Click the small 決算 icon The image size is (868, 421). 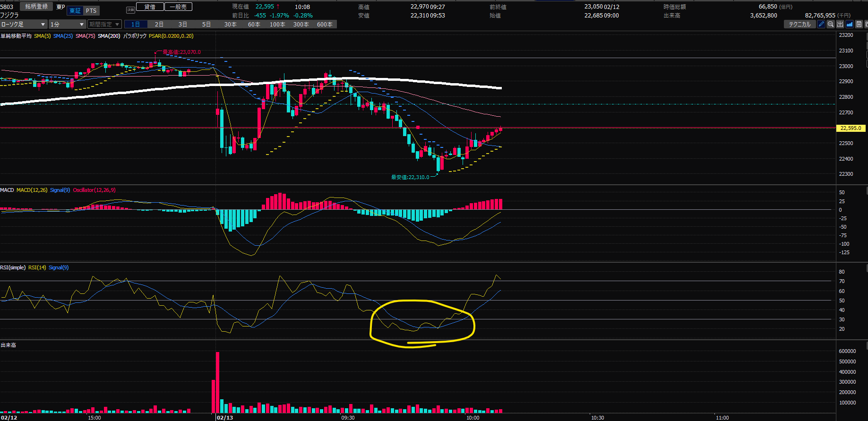pos(130,10)
